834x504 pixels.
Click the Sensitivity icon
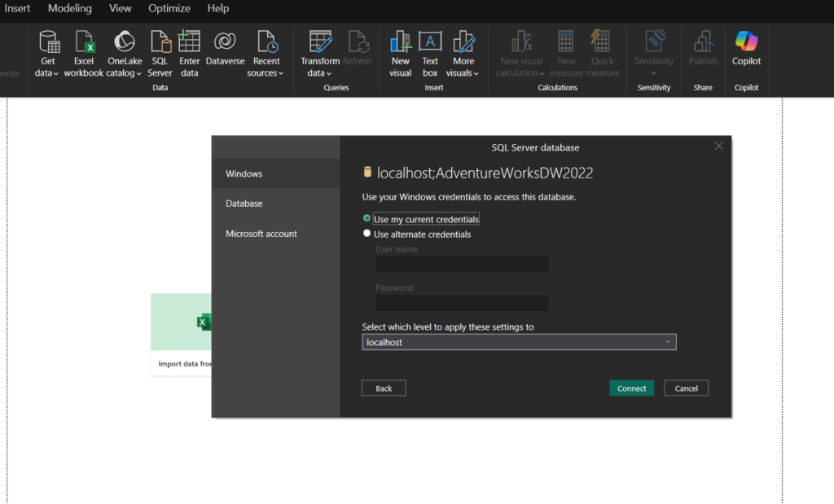click(x=655, y=42)
